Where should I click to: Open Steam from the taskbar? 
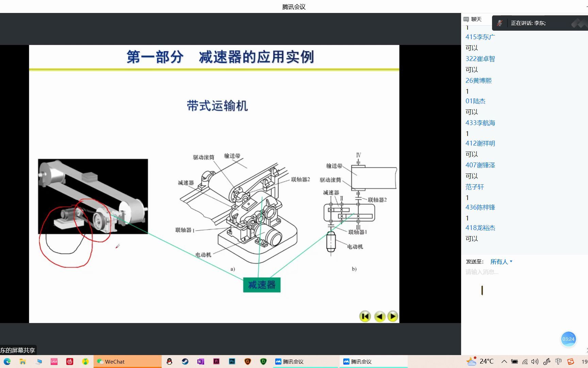(x=185, y=362)
